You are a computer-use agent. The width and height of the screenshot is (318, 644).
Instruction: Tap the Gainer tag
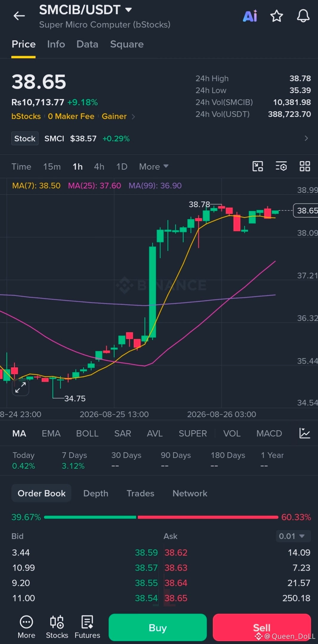(114, 116)
